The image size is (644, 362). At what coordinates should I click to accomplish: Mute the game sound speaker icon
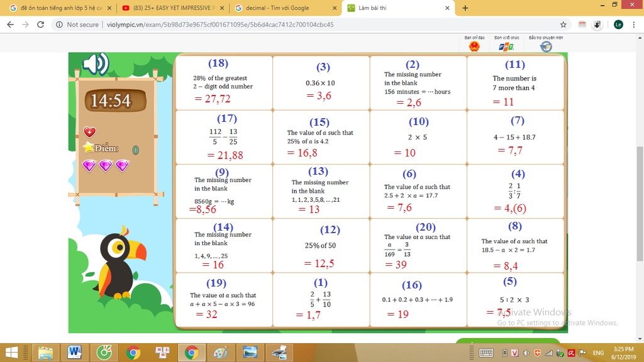point(96,64)
